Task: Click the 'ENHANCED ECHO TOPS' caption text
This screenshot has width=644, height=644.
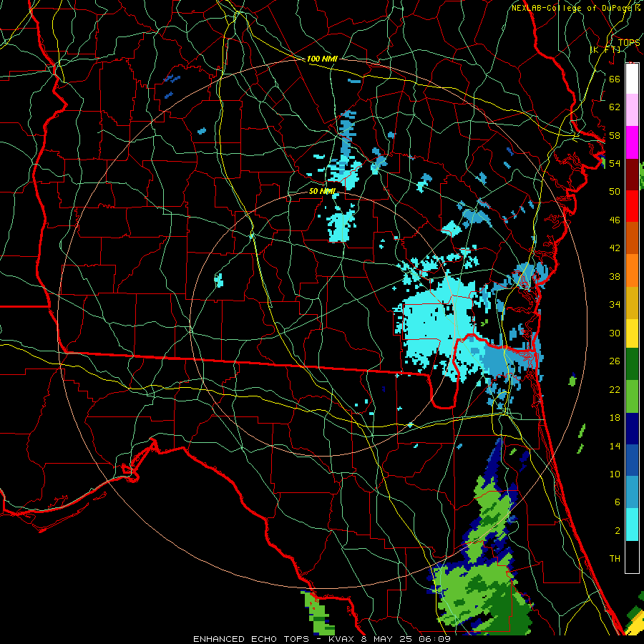Action: (251, 639)
